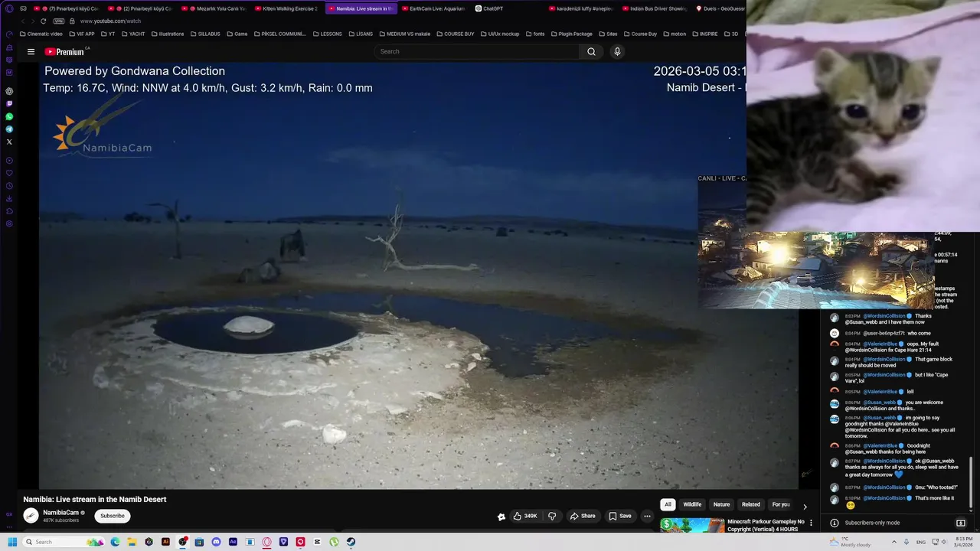Like the video (349K thumbs up)
Viewport: 980px width, 551px height.
coord(525,516)
